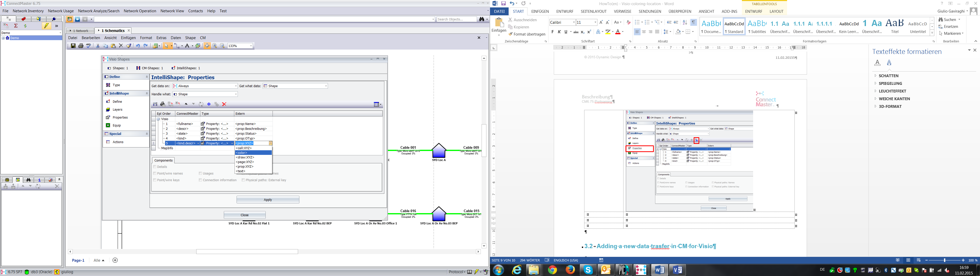980x276 pixels.
Task: Click the blue snowflake icon in the Properties toolbar
Action: (209, 104)
